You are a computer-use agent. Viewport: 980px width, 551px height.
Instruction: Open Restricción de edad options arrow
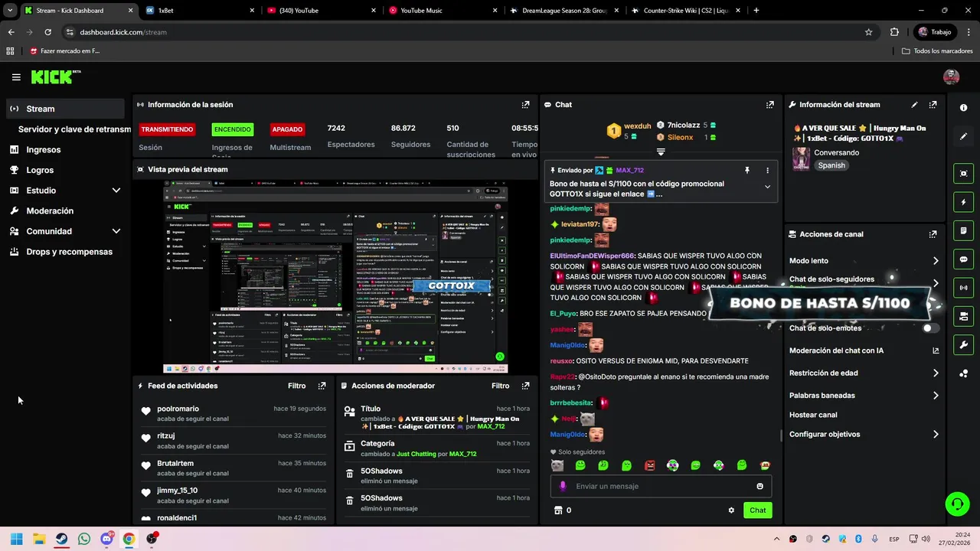coord(936,373)
